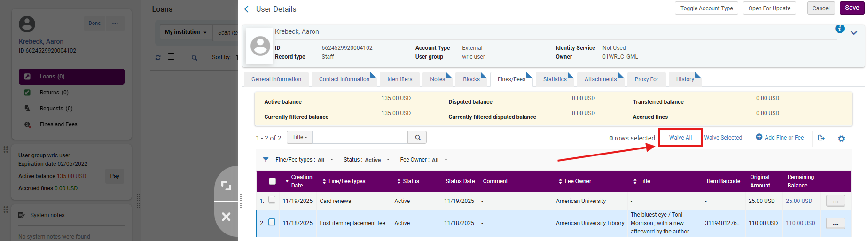Click the blue info icon
The width and height of the screenshot is (868, 241).
click(839, 29)
